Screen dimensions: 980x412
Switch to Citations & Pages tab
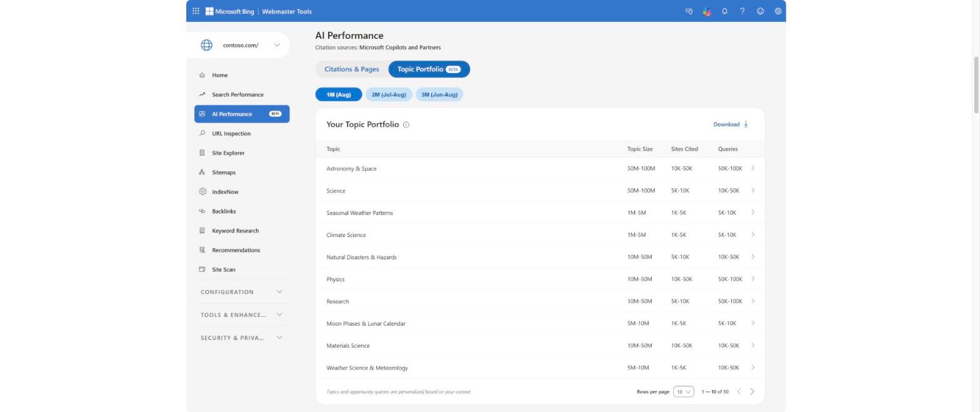point(352,69)
